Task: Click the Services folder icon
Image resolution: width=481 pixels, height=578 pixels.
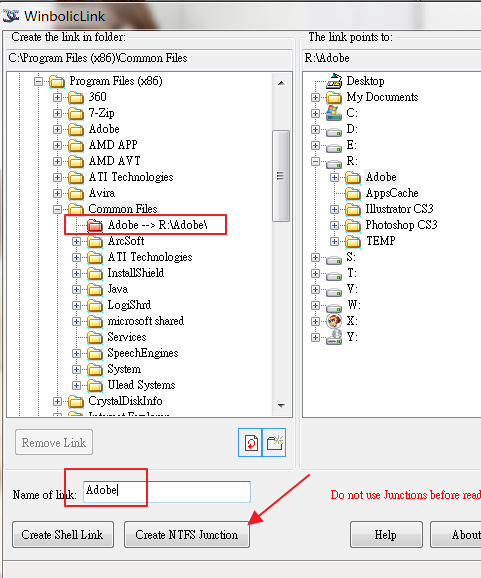Action: (x=95, y=337)
